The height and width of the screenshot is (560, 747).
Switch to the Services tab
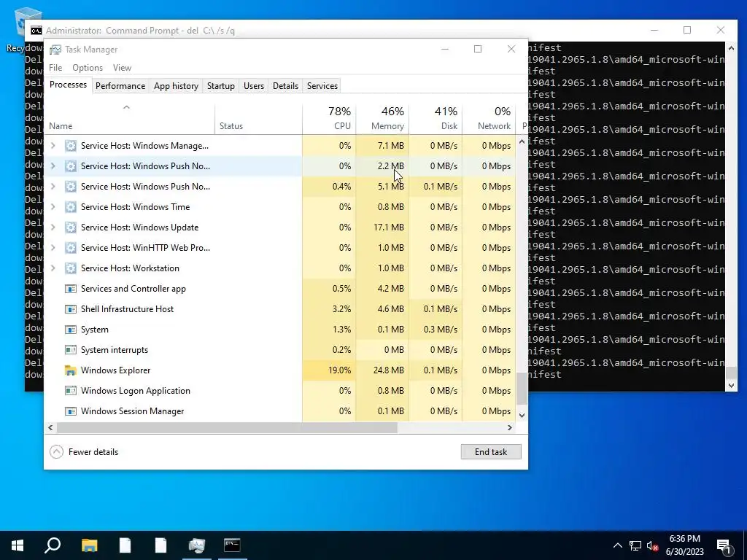[x=322, y=86]
